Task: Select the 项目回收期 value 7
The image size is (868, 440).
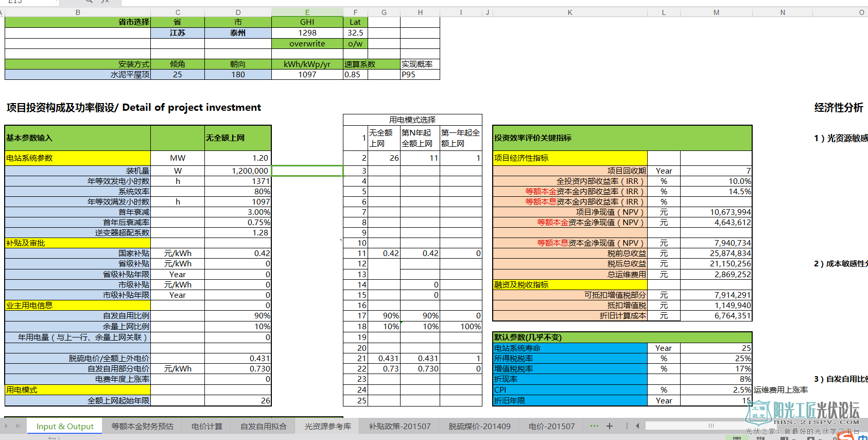Action: [716, 171]
